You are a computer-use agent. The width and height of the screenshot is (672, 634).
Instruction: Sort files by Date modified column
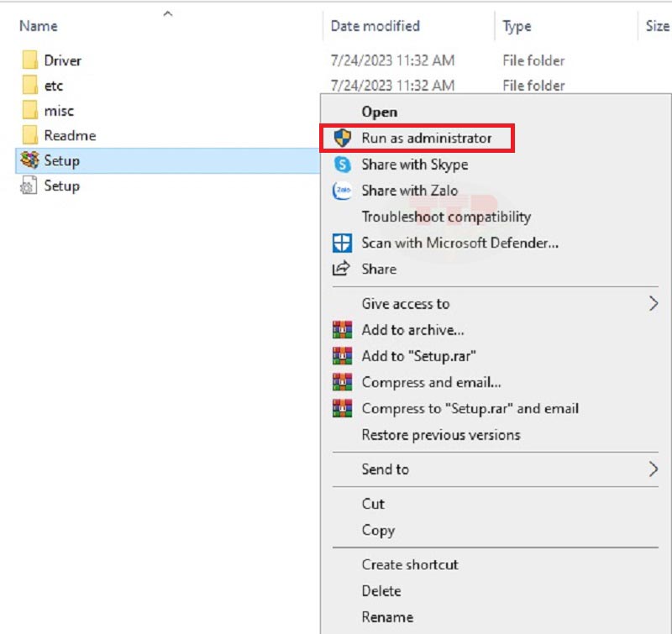[375, 26]
